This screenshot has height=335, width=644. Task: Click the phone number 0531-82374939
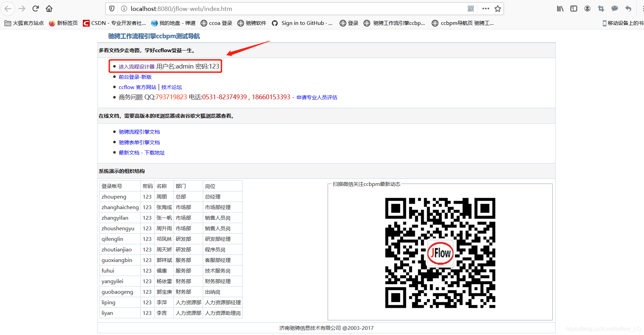(224, 97)
